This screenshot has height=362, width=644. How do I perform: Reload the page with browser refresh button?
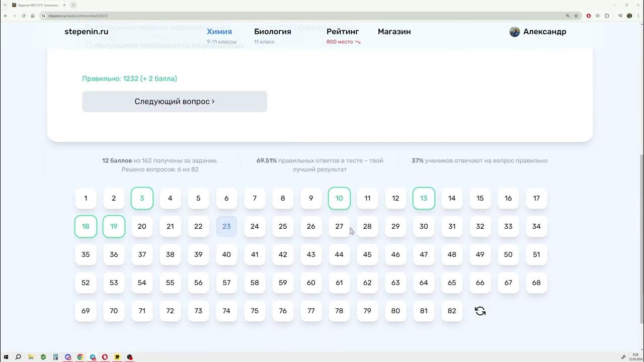(24, 16)
